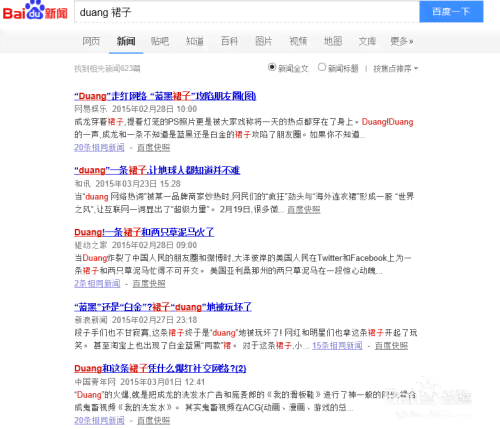500x429 pixels.
Task: Open 百度快照 for the 网易娱乐 result
Action: pos(154,148)
